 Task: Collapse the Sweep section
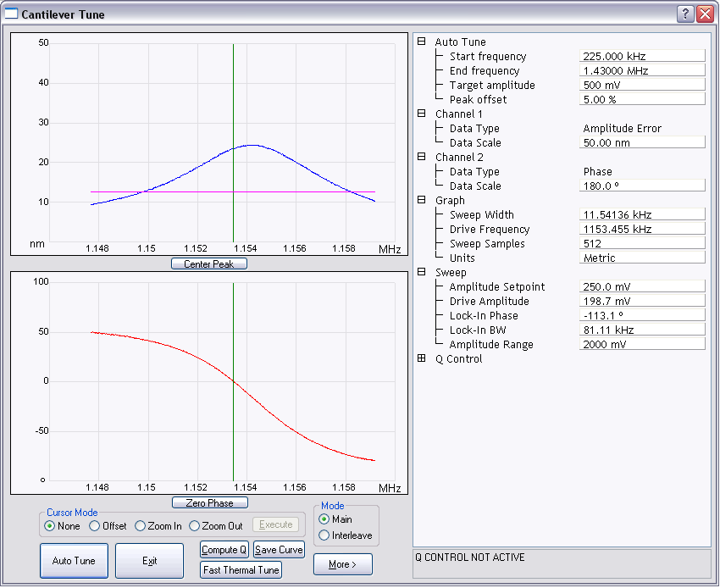pyautogui.click(x=422, y=272)
